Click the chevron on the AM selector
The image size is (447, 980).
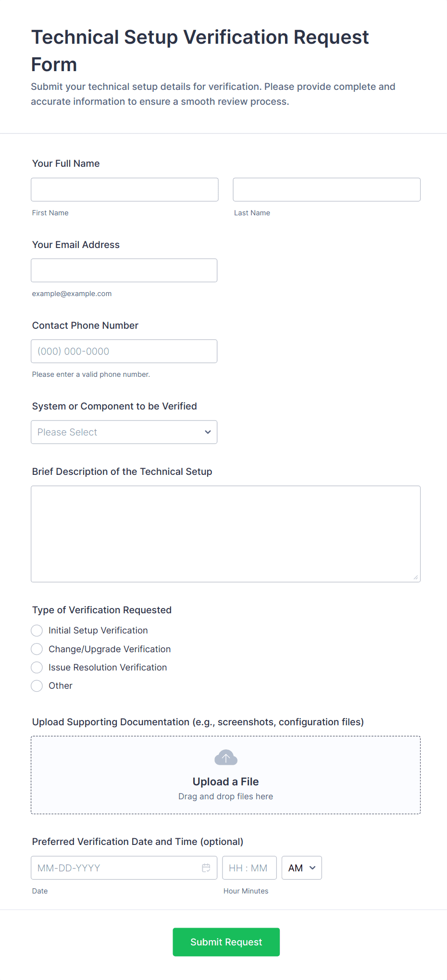click(x=311, y=868)
